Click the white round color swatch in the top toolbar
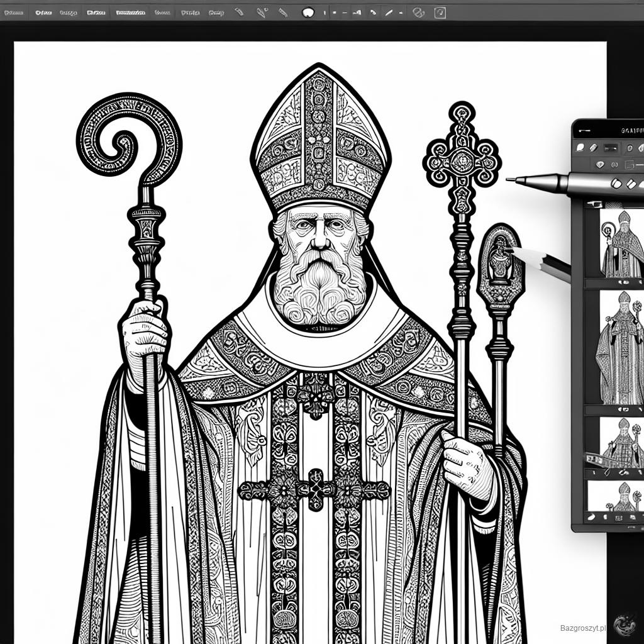Screen dimensions: 644x644 click(308, 13)
